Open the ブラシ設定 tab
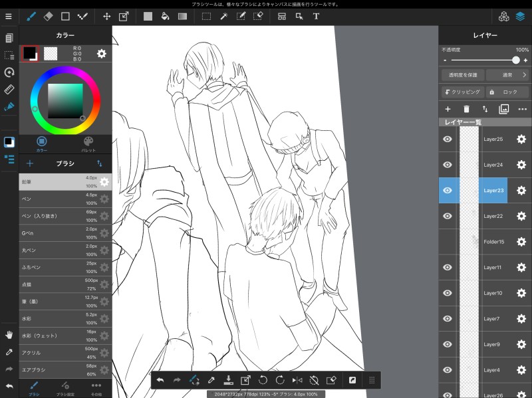 (65, 388)
